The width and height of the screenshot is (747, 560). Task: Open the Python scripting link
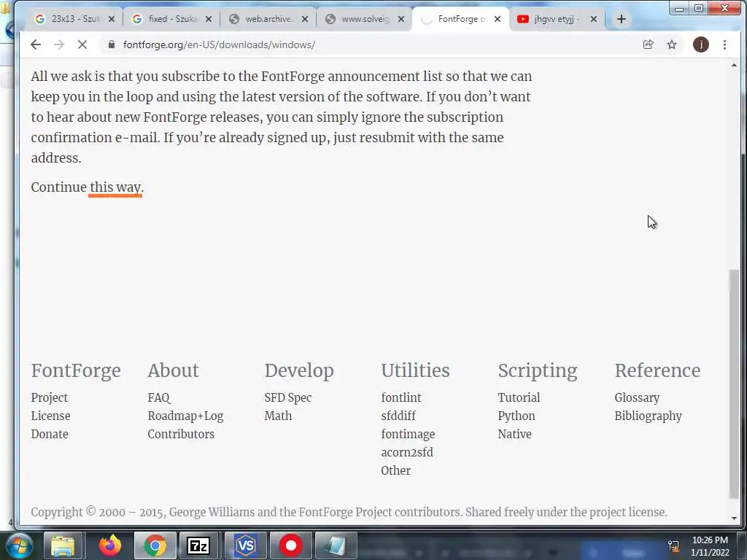click(x=516, y=416)
